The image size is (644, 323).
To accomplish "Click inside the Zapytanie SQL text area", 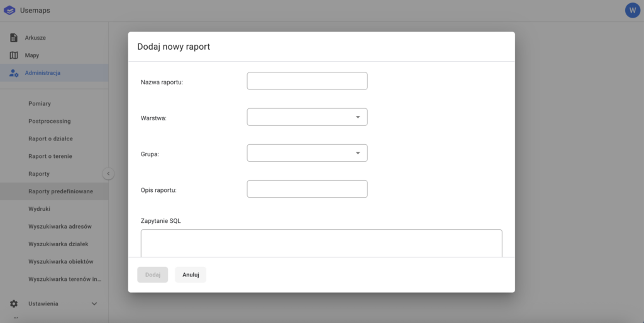I will click(321, 243).
